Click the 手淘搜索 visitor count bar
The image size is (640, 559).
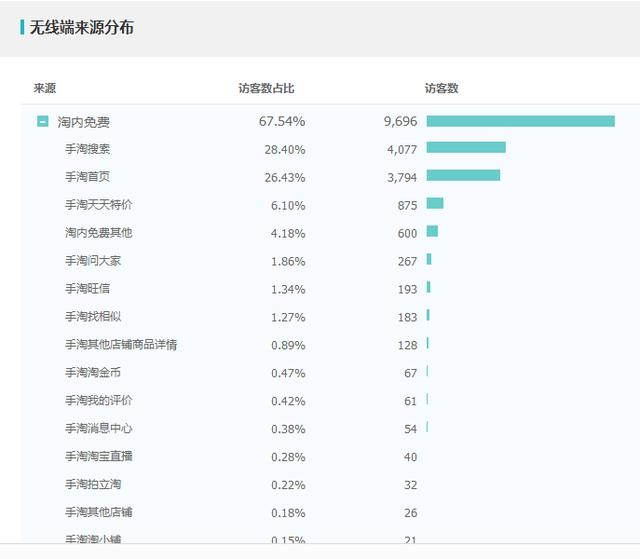point(466,147)
